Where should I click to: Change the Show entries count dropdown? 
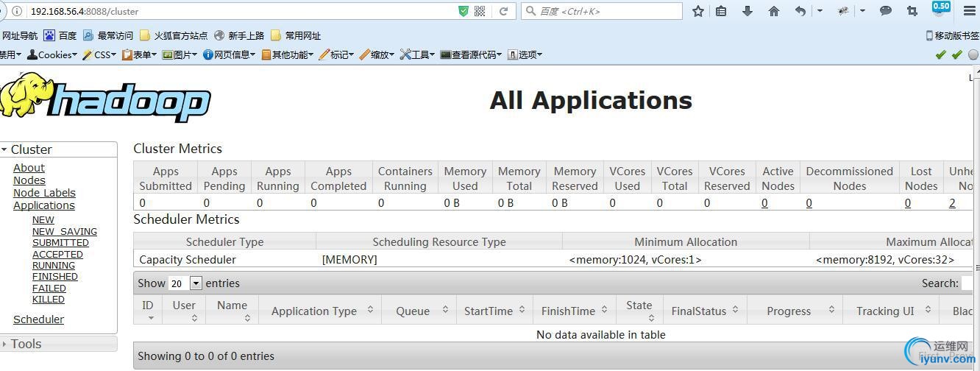click(x=185, y=283)
